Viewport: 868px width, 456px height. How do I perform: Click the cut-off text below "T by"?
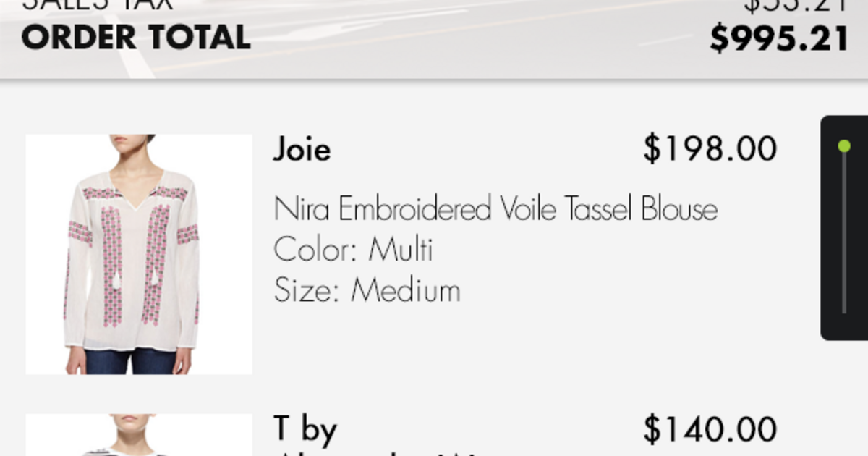pos(376,452)
